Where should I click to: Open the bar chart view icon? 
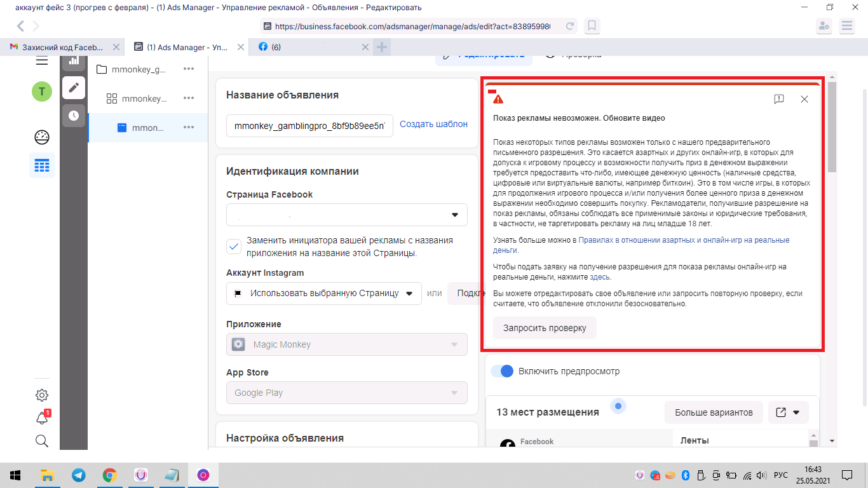(74, 61)
